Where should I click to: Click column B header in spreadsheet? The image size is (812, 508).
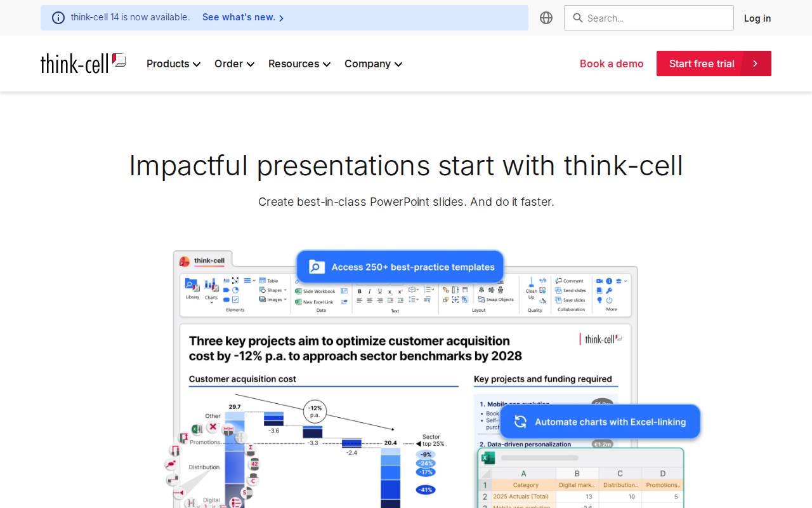pos(577,473)
